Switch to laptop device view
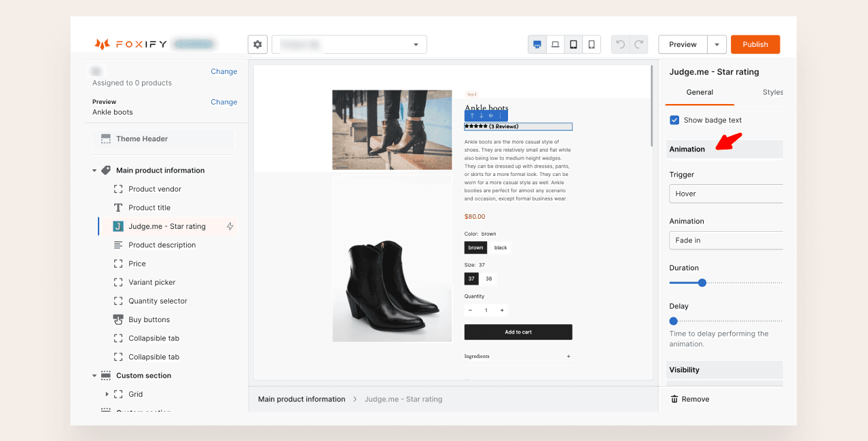868x441 pixels. pyautogui.click(x=556, y=45)
